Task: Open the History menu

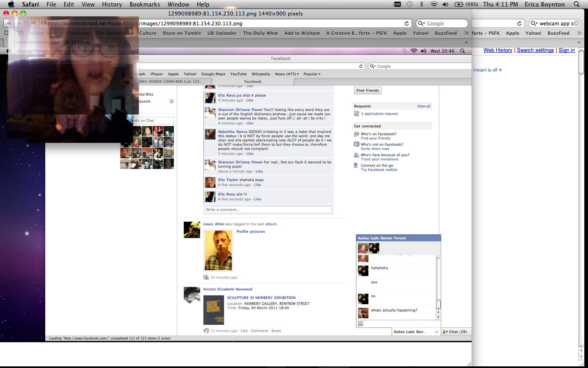Action: 112,4
